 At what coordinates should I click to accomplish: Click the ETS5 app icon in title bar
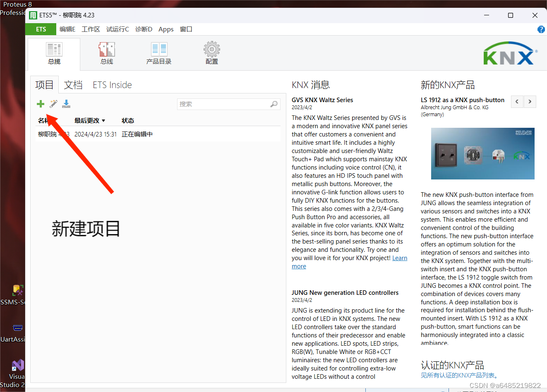tap(33, 15)
